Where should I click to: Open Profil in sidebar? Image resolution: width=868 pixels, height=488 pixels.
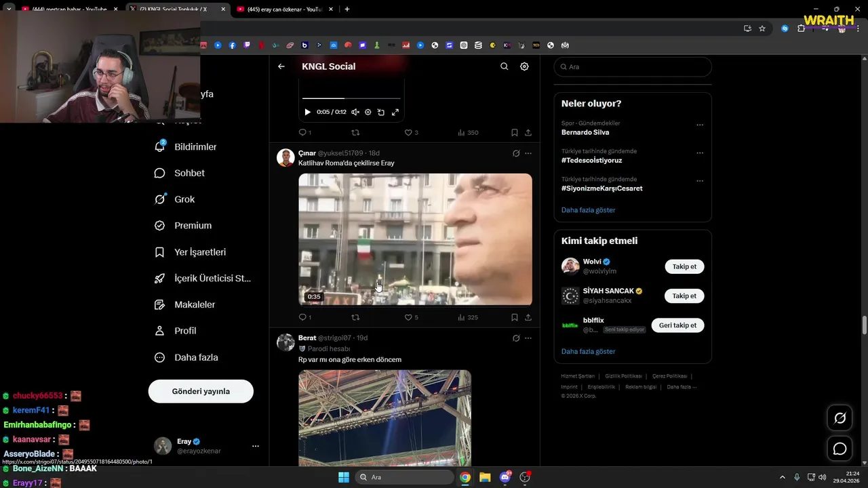pos(176,331)
